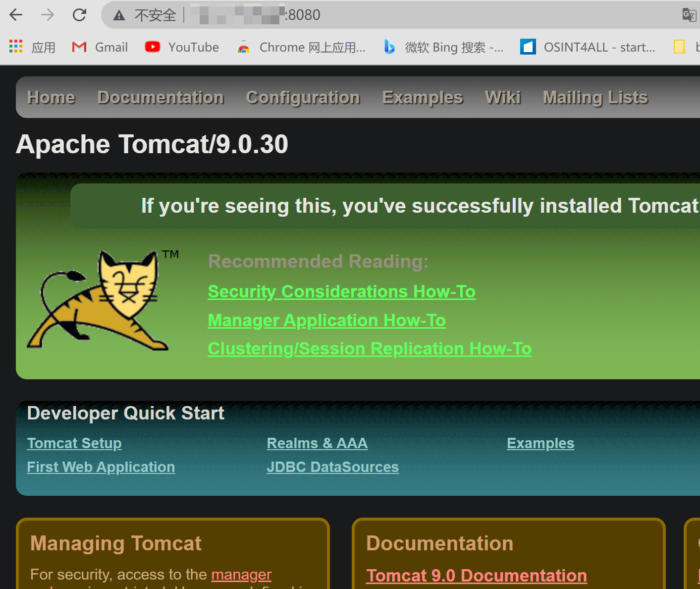Open the Gmail bookmark
The height and width of the screenshot is (589, 700).
pyautogui.click(x=100, y=47)
